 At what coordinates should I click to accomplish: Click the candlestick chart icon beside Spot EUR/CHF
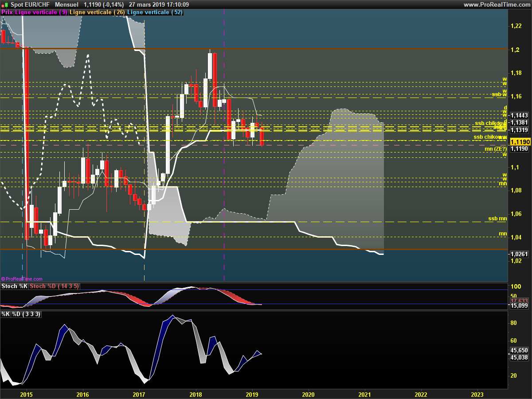4,4
